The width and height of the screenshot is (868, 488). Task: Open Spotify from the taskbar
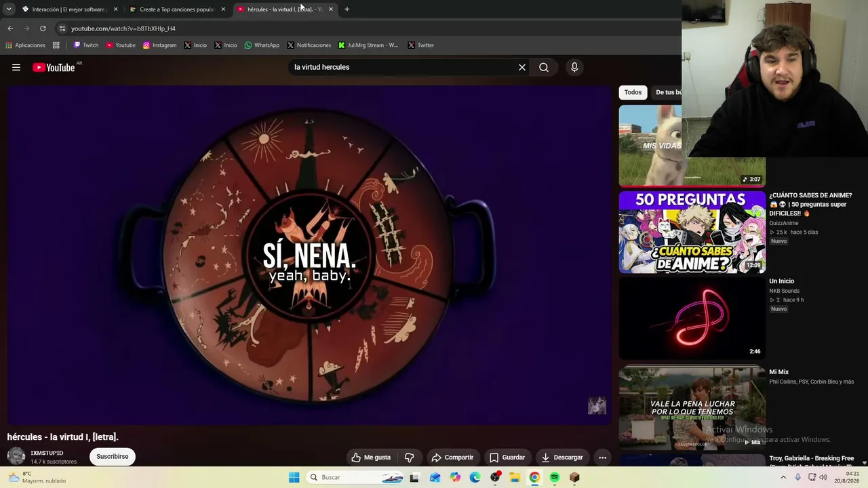click(555, 477)
